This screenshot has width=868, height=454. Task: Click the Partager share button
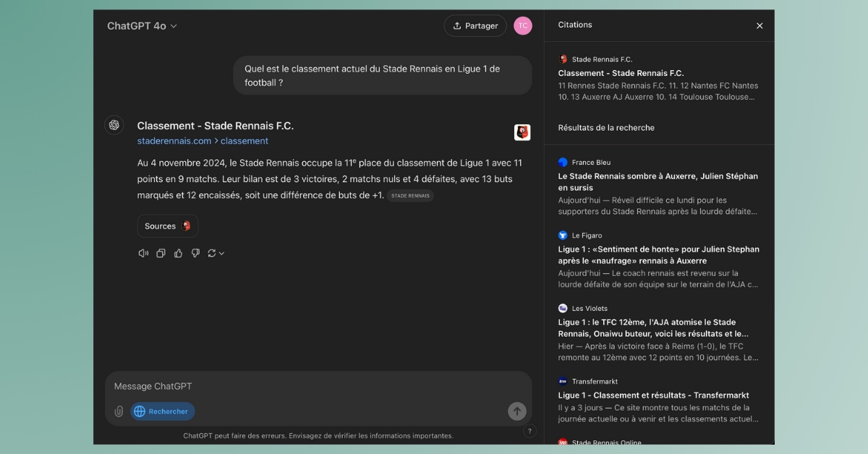475,26
